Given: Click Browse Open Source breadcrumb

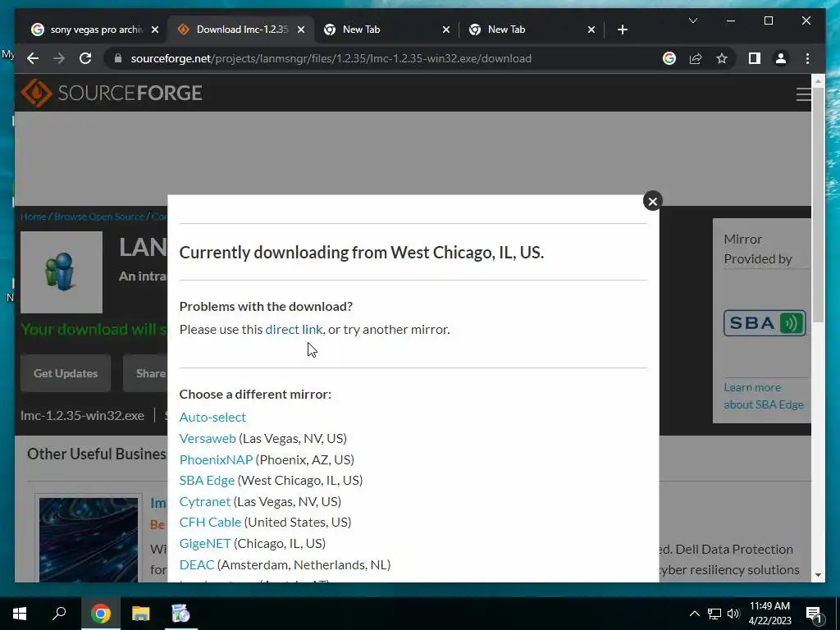Looking at the screenshot, I should (99, 217).
